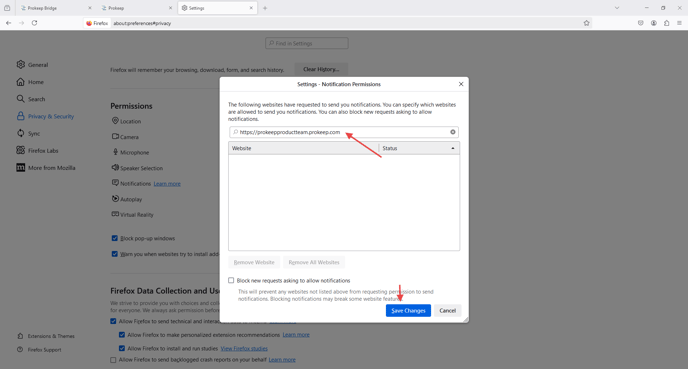The height and width of the screenshot is (369, 688).
Task: Click the Autoplay permission icon
Action: (x=115, y=199)
